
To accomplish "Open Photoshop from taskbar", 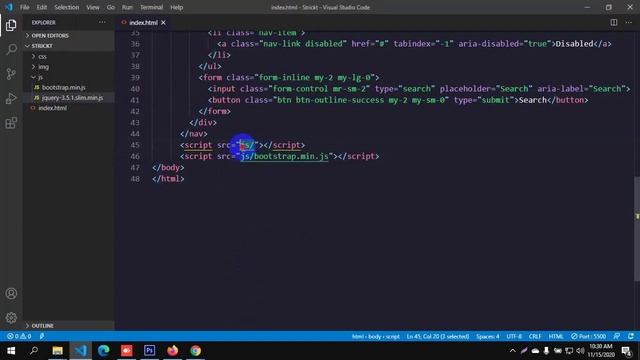I will (x=149, y=351).
